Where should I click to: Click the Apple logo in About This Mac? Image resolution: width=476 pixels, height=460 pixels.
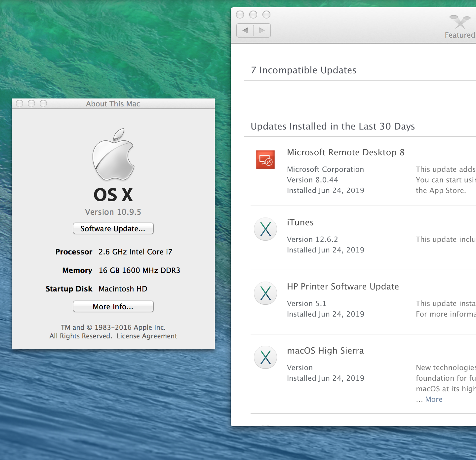pos(113,154)
